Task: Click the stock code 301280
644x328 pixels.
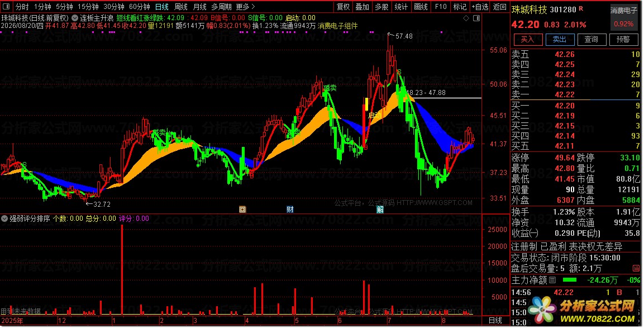Action: point(563,9)
